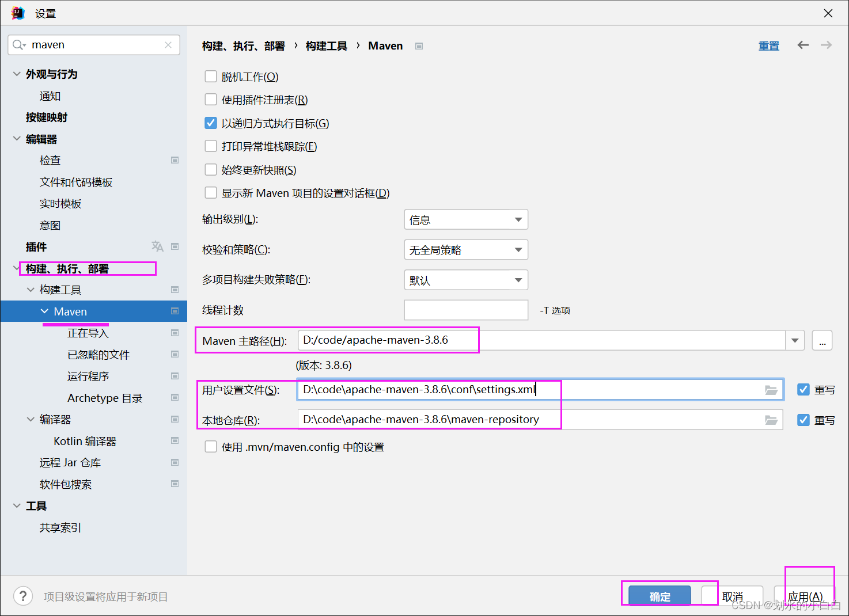Enable 始终更新快照 checkbox
The width and height of the screenshot is (849, 616).
click(211, 170)
